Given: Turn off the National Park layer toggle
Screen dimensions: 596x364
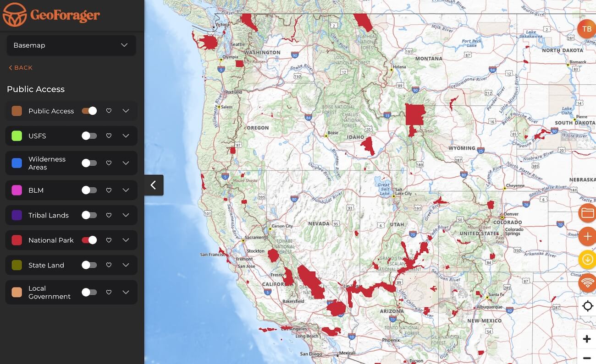Looking at the screenshot, I should tap(89, 240).
